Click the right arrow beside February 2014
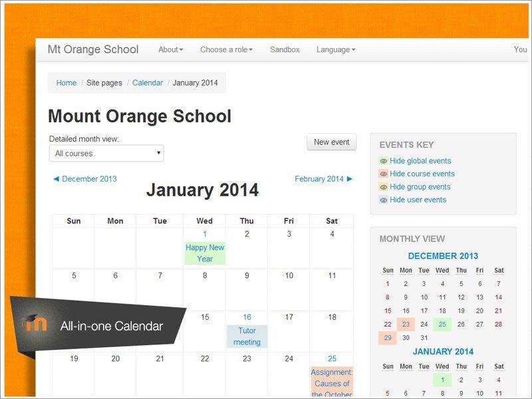The height and width of the screenshot is (399, 532). click(x=350, y=179)
